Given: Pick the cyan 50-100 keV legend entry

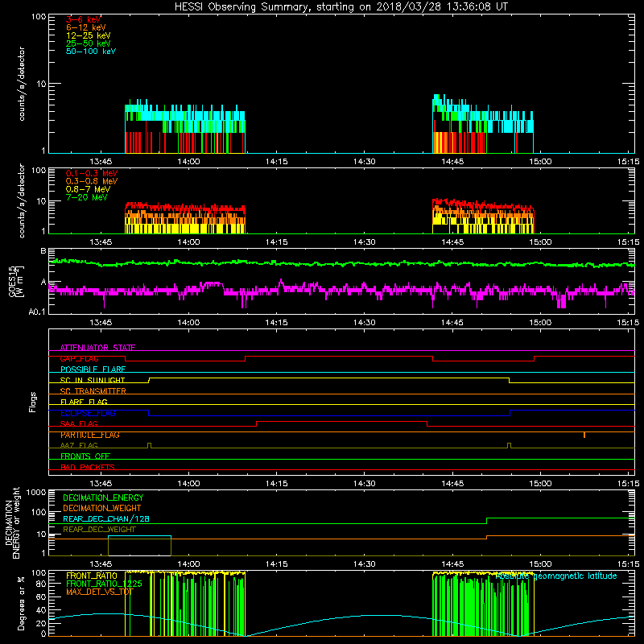Looking at the screenshot, I should click(x=91, y=52).
